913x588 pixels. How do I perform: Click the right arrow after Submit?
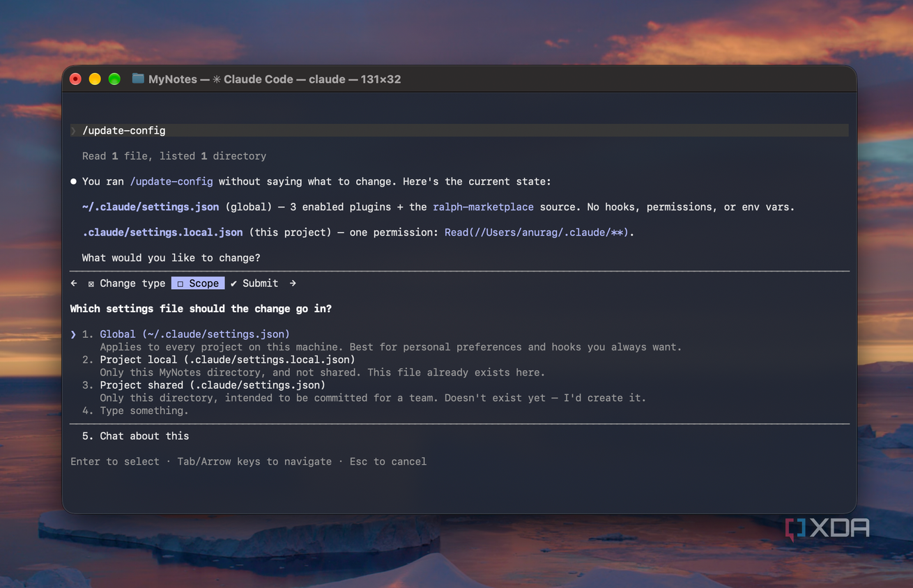(x=293, y=284)
